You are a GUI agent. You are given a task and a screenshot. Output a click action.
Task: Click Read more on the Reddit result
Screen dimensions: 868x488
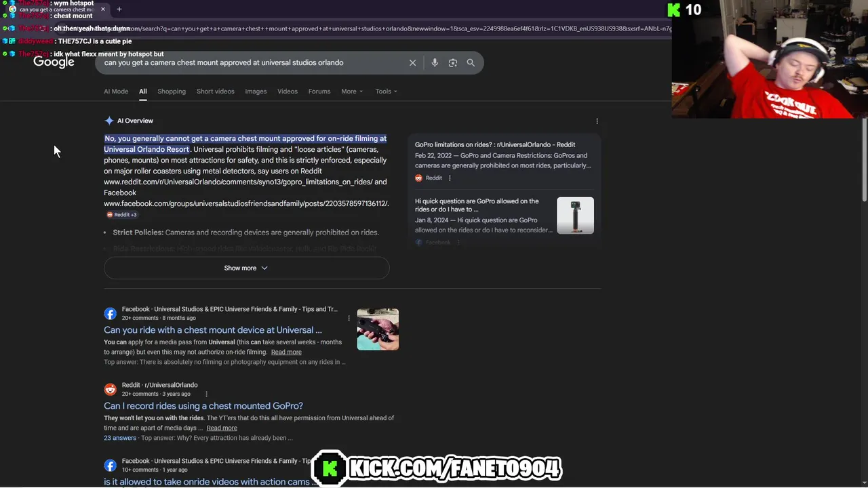click(x=222, y=428)
